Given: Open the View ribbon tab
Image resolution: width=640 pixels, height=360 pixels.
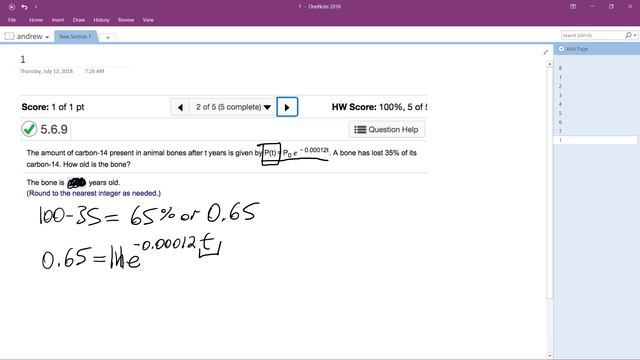Looking at the screenshot, I should point(148,20).
